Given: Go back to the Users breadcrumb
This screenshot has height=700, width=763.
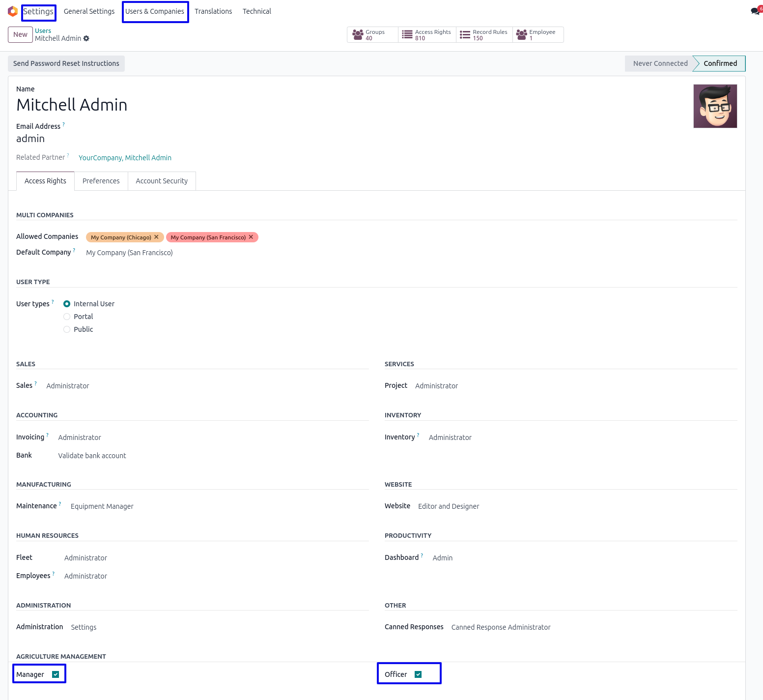Looking at the screenshot, I should click(43, 30).
